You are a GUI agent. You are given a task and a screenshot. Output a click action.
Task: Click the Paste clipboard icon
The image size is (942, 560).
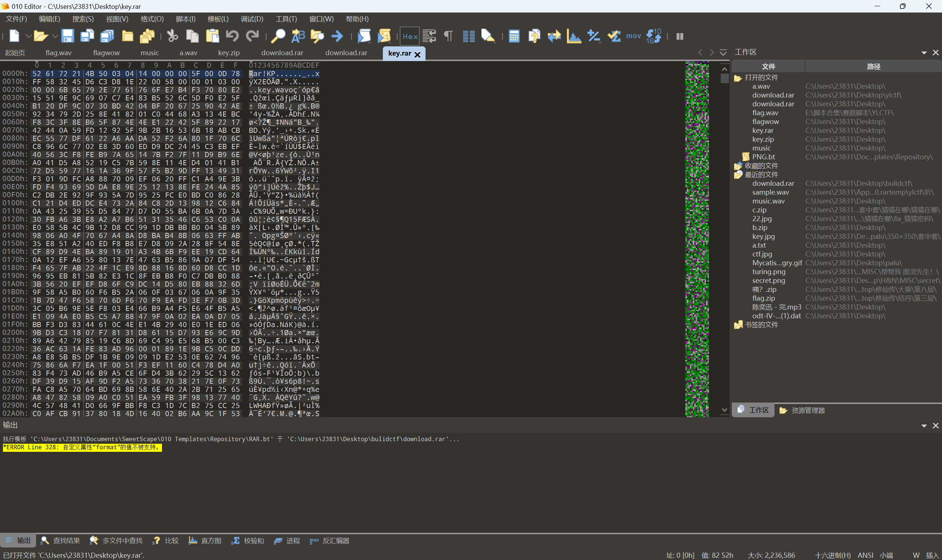click(212, 36)
